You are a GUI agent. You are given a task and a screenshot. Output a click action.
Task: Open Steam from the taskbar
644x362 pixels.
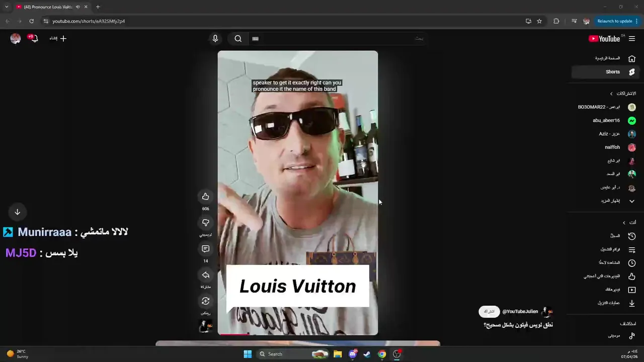(367, 354)
